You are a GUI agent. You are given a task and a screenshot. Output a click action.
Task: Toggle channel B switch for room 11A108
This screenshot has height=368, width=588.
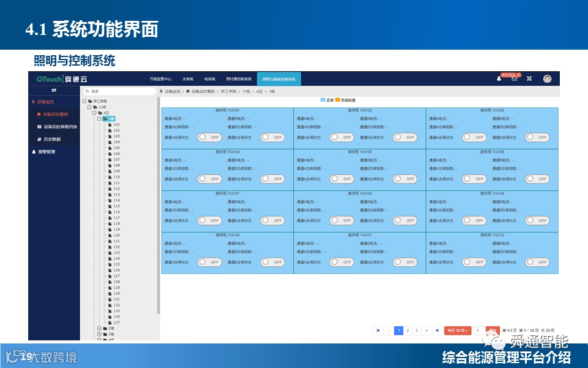pos(405,220)
